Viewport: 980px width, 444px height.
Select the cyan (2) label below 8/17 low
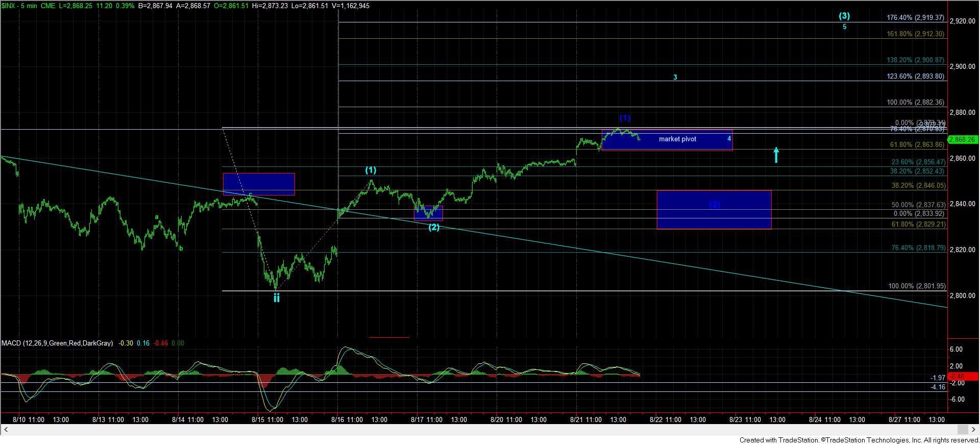433,228
